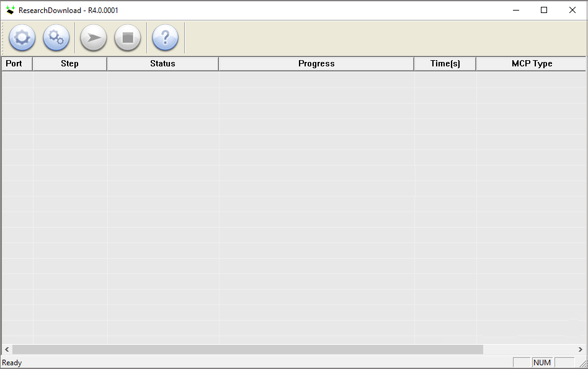Select the Time(s) column header
The height and width of the screenshot is (369, 588).
pyautogui.click(x=445, y=64)
